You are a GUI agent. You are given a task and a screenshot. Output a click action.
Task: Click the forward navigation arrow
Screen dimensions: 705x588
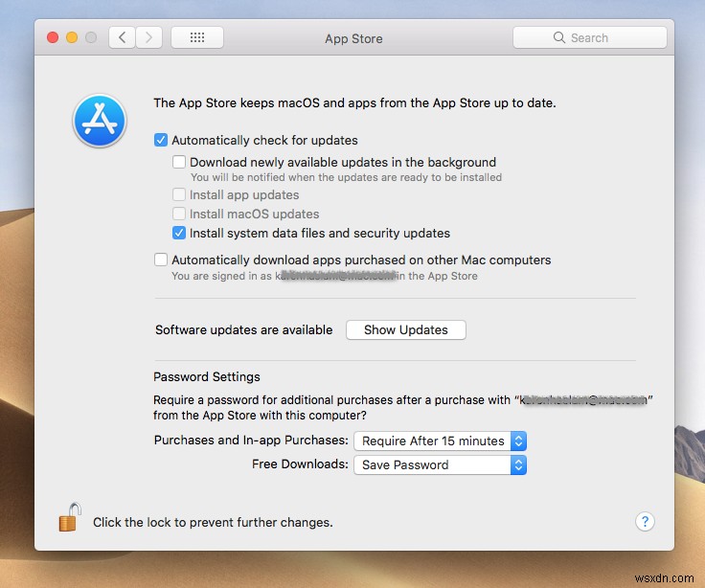pos(148,37)
